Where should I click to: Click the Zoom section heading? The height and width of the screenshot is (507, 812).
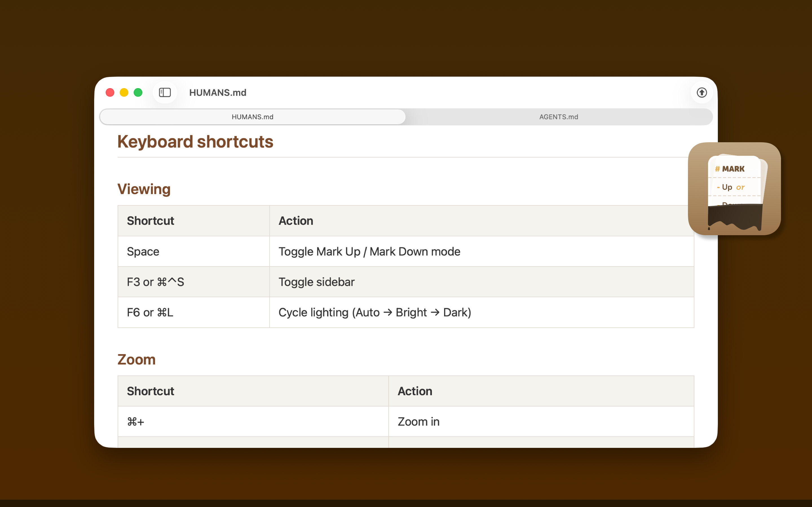136,359
